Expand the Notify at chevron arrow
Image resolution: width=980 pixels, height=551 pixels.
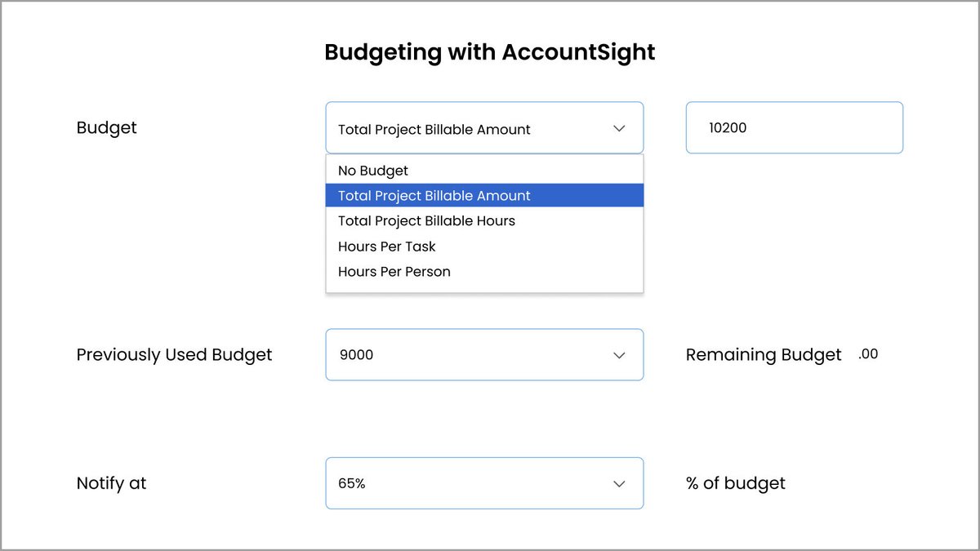(x=619, y=483)
